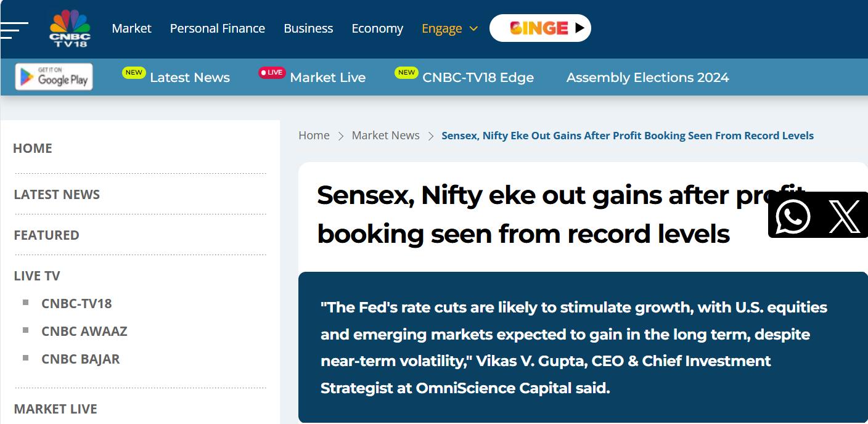The image size is (868, 424).
Task: Open the Economy section
Action: coord(377,28)
